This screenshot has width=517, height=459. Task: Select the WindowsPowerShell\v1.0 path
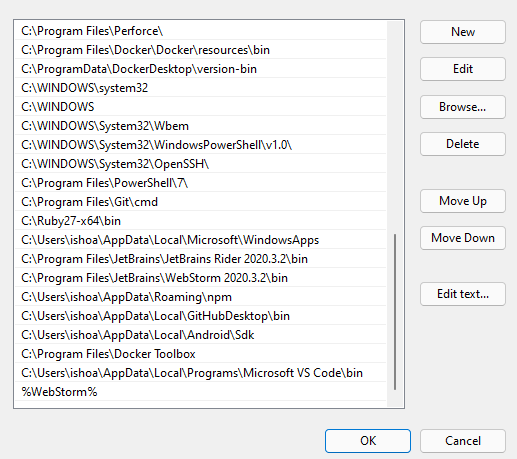pos(200,145)
